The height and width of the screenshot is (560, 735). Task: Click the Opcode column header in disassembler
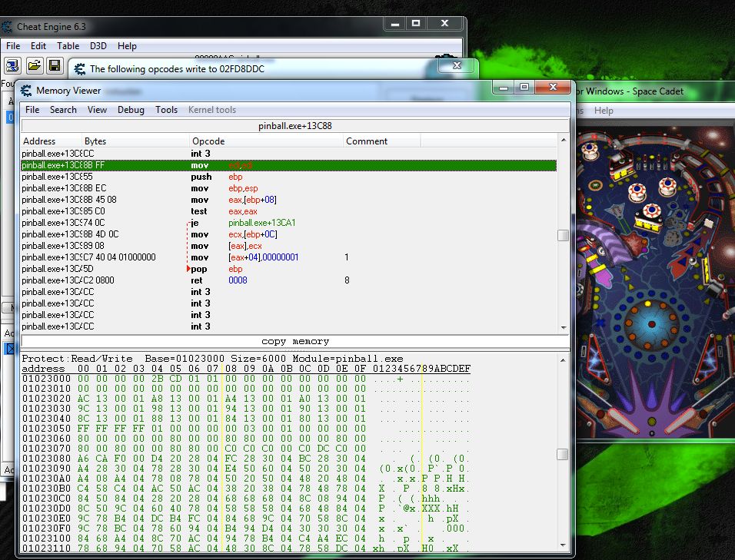[x=266, y=141]
